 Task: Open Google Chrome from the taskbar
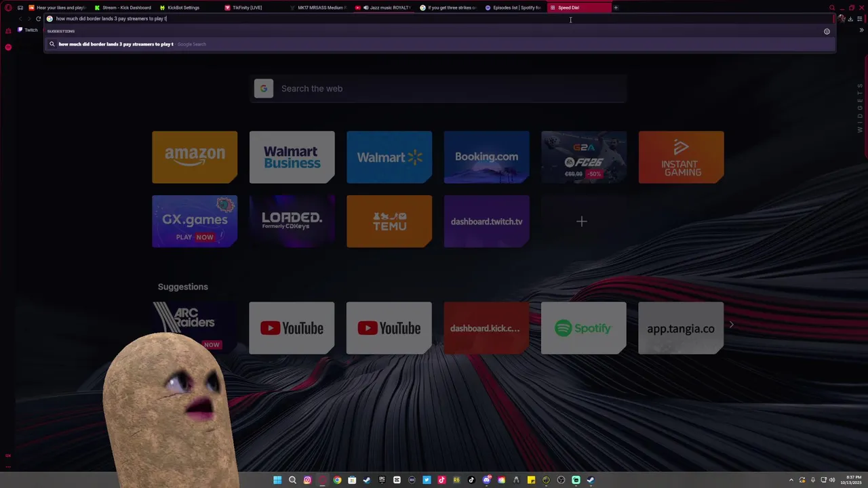[x=337, y=480]
